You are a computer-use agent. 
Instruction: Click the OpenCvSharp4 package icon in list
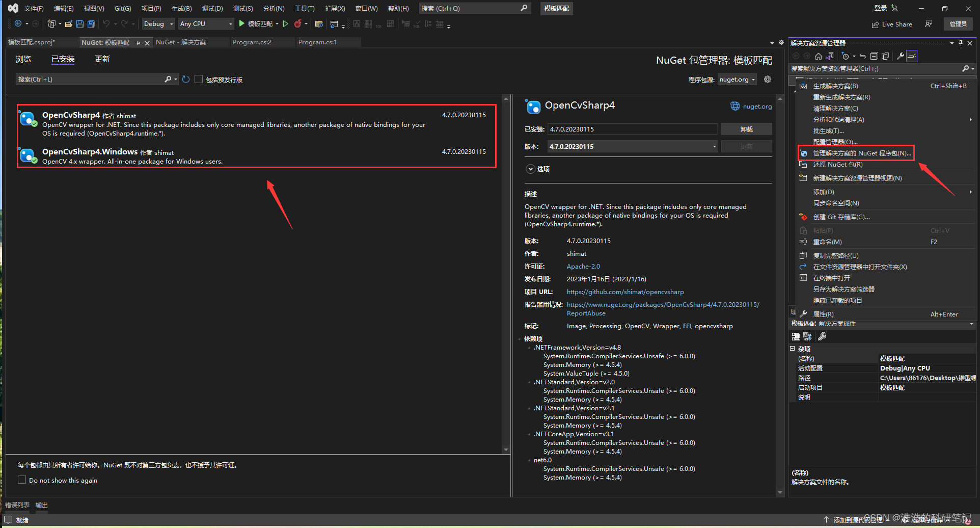[28, 119]
